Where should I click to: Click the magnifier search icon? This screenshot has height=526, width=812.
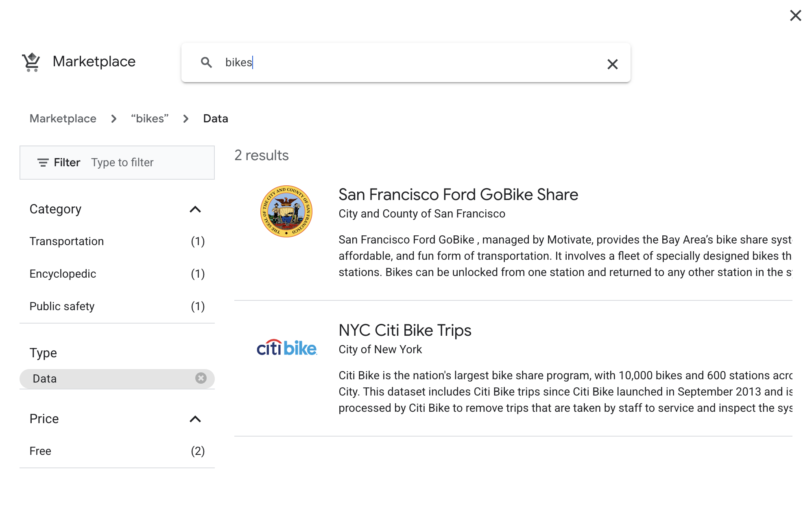click(207, 62)
